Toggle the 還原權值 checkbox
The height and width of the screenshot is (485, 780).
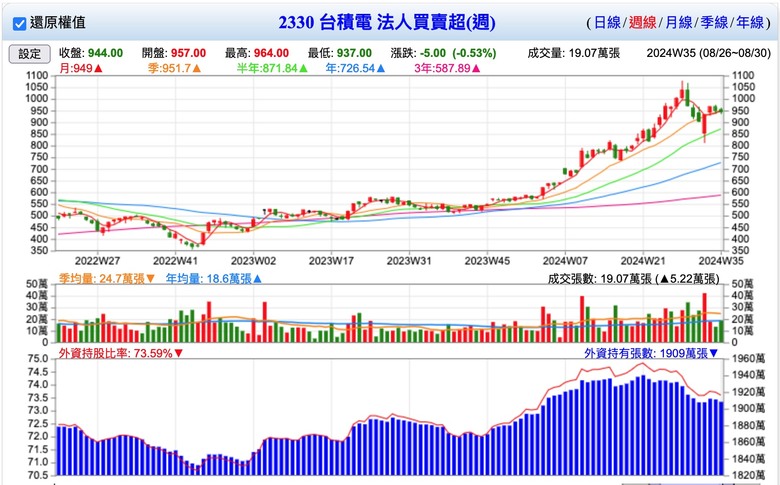coord(19,23)
